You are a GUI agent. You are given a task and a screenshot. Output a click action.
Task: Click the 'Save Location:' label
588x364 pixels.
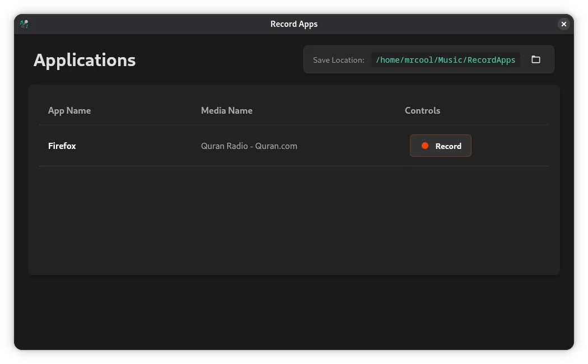coord(339,60)
